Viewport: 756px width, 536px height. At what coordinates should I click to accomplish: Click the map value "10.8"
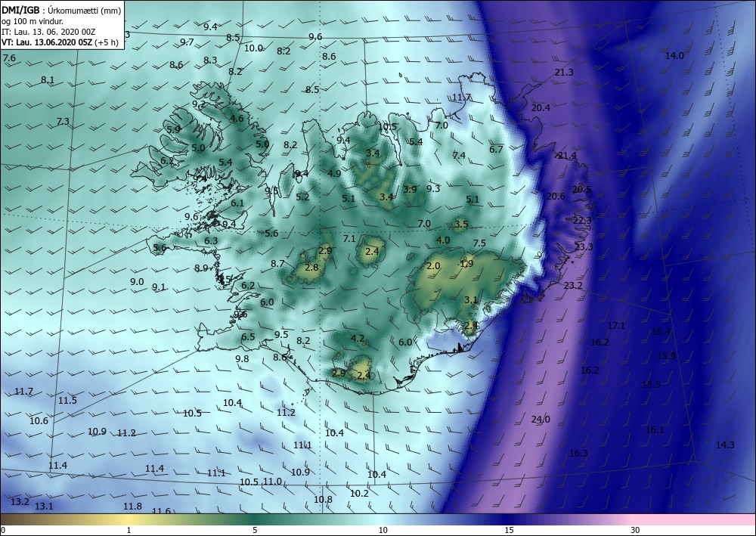pyautogui.click(x=323, y=500)
